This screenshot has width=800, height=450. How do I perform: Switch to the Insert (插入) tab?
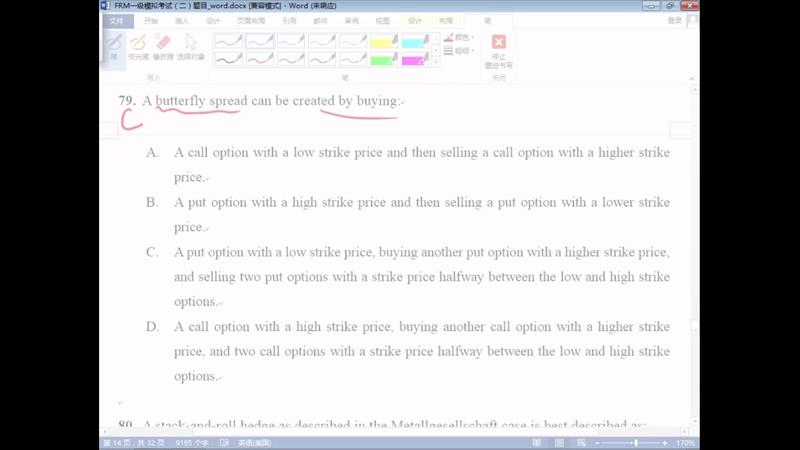click(182, 20)
